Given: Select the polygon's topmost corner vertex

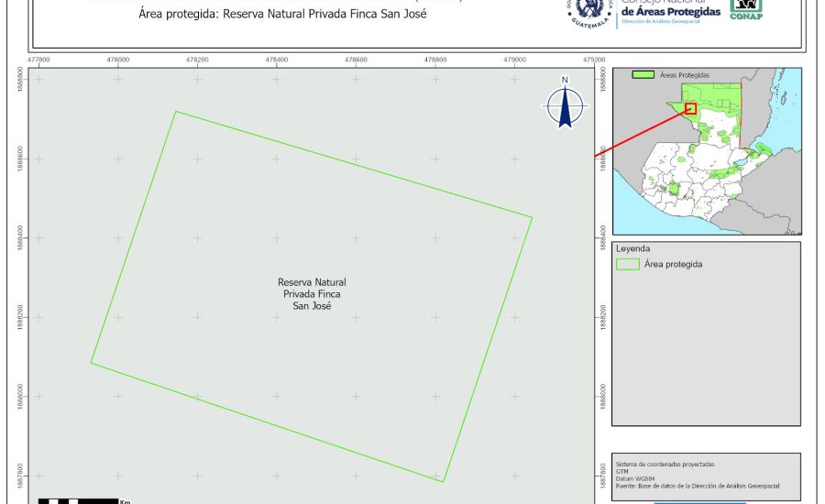Looking at the screenshot, I should 175,112.
